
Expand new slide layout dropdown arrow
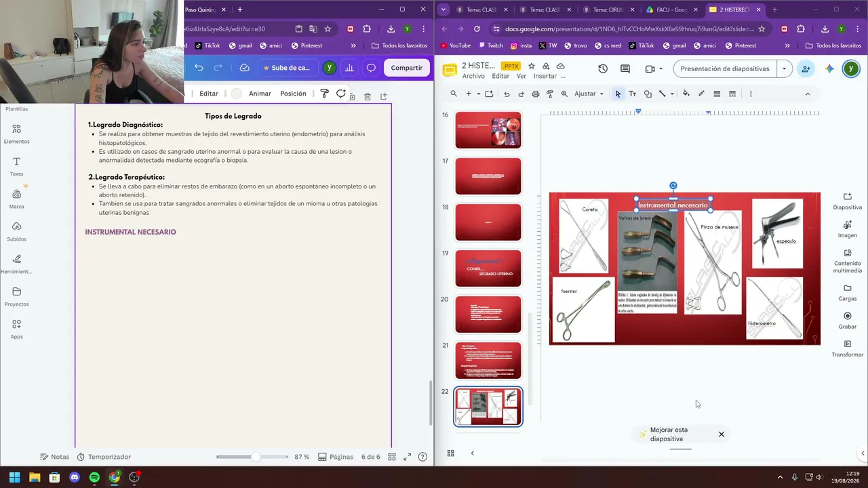click(x=478, y=94)
